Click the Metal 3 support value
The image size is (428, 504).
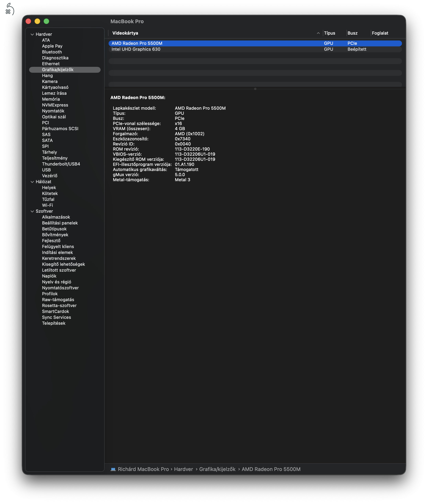pos(182,180)
